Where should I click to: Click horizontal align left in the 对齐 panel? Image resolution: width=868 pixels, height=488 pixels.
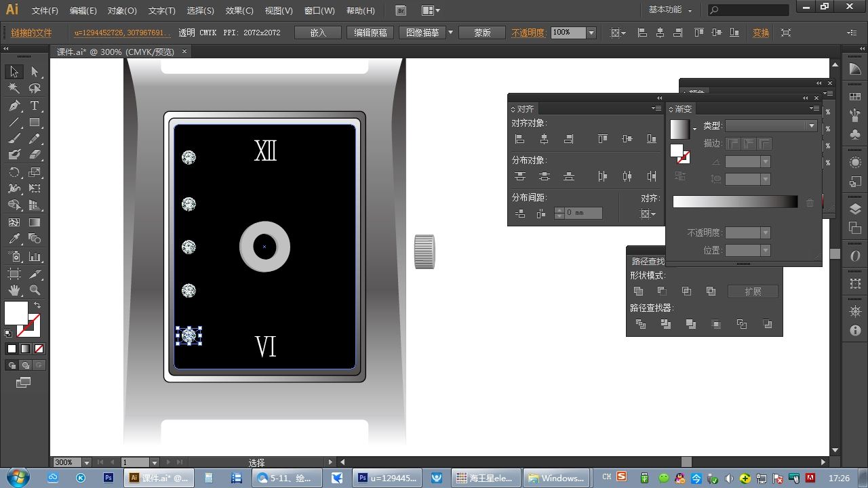pos(520,139)
